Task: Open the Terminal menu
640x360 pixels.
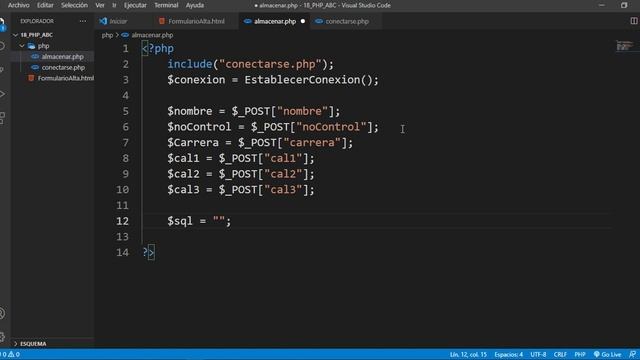Action: [166, 5]
